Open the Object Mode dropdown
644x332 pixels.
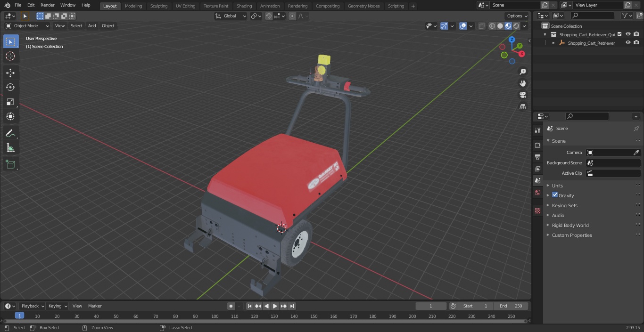(27, 26)
